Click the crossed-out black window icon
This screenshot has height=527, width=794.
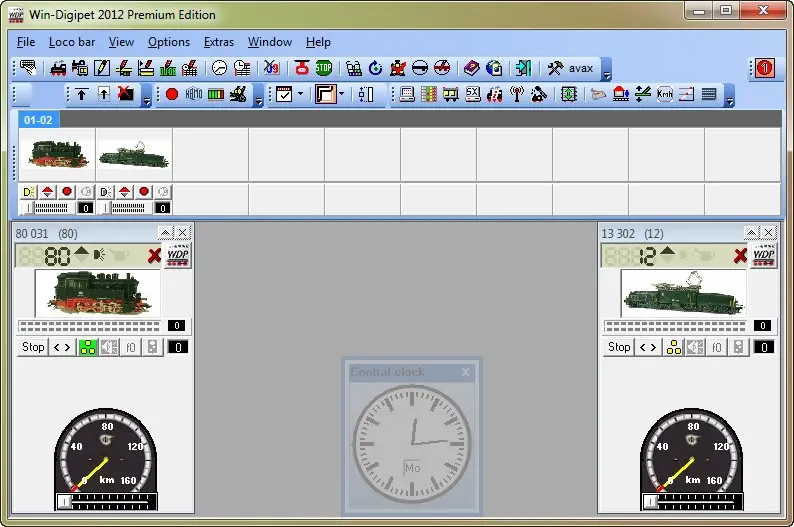click(x=126, y=94)
